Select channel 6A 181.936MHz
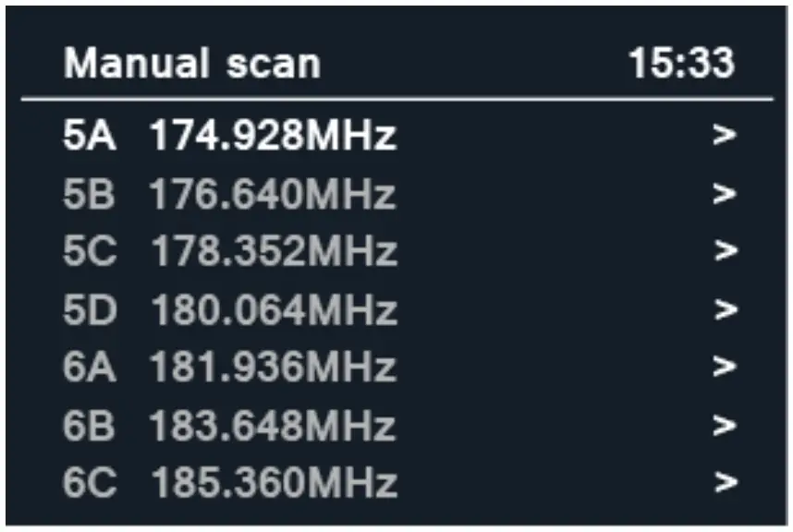793x532 pixels. click(277, 366)
